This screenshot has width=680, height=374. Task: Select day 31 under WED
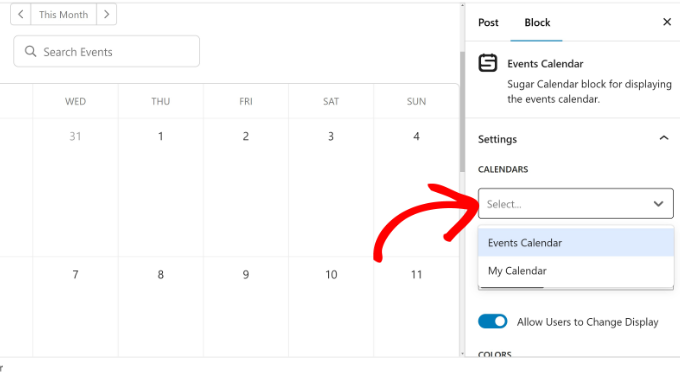pyautogui.click(x=75, y=137)
